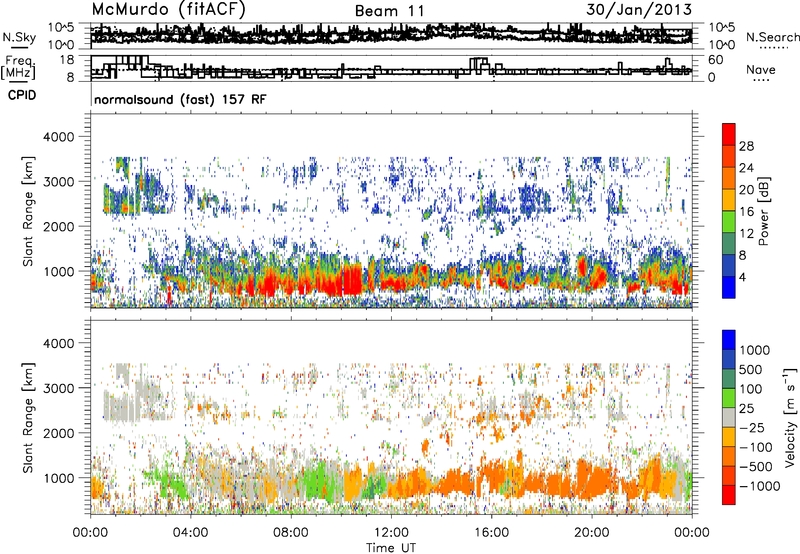Click the yellow 16-20 dB Power colorbar segment
800x554 pixels.
pos(729,199)
